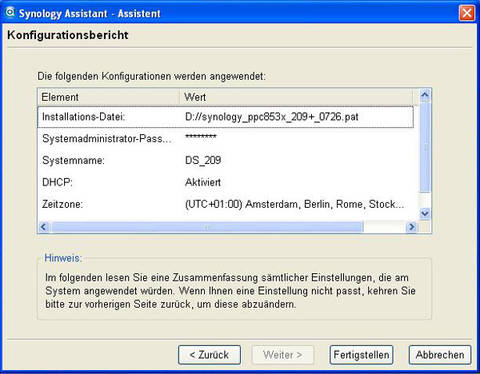This screenshot has width=480, height=374.
Task: Click the horizontal scrollbar right arrow
Action: [x=412, y=227]
